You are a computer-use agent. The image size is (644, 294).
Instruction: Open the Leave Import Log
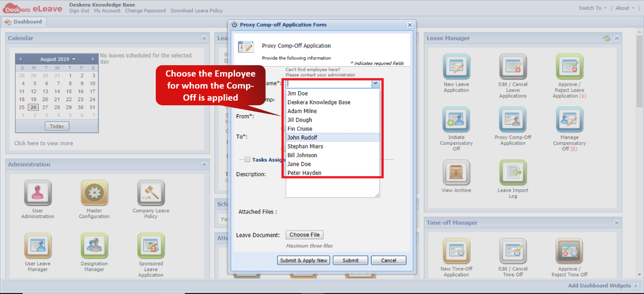pyautogui.click(x=512, y=172)
